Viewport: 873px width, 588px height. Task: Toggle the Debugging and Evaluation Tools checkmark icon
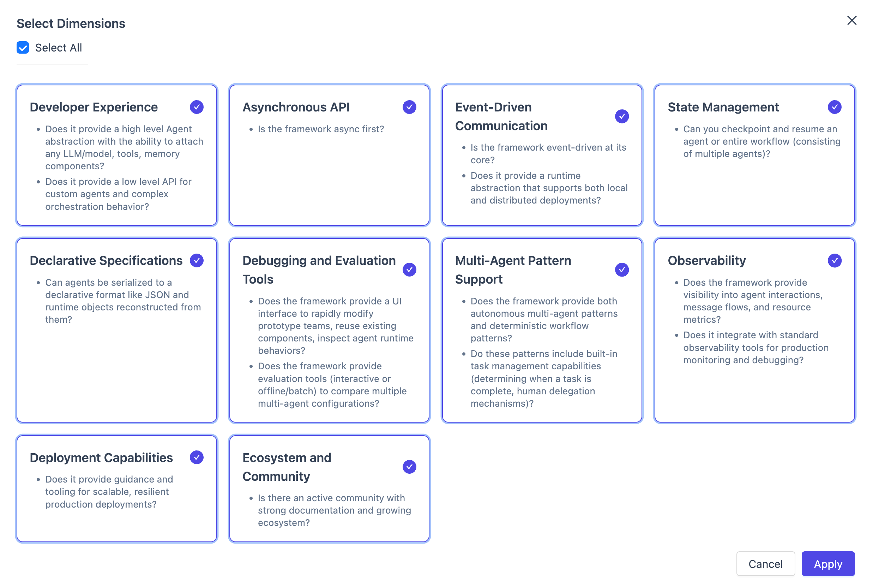point(409,269)
